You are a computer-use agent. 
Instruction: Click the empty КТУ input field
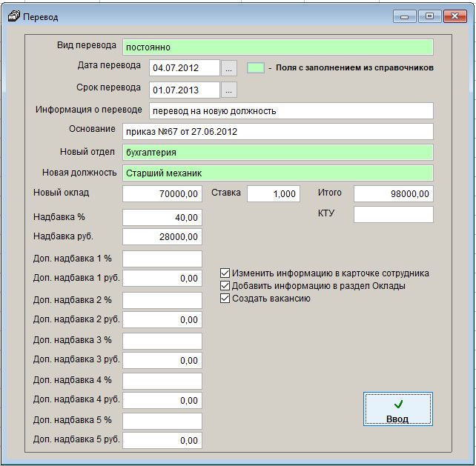pyautogui.click(x=393, y=215)
